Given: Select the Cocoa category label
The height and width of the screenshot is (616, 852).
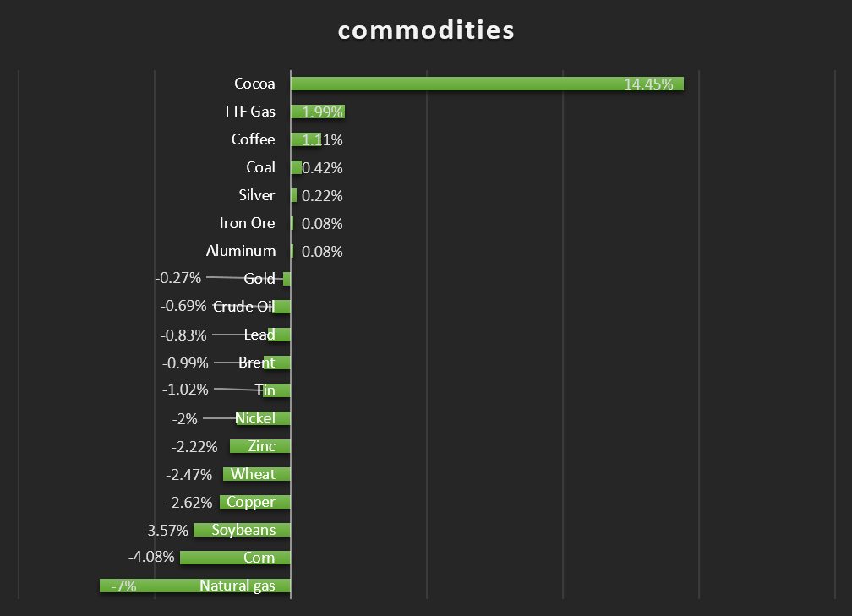Looking at the screenshot, I should click(x=254, y=84).
